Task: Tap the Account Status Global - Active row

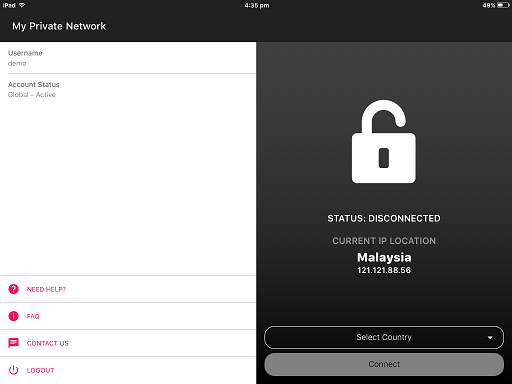Action: [x=128, y=89]
